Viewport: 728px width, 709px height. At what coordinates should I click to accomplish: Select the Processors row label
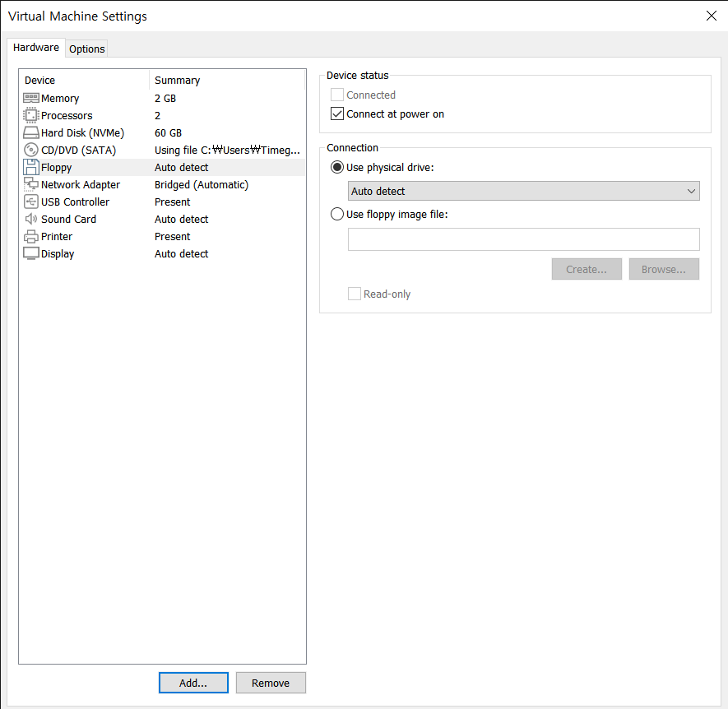[67, 116]
